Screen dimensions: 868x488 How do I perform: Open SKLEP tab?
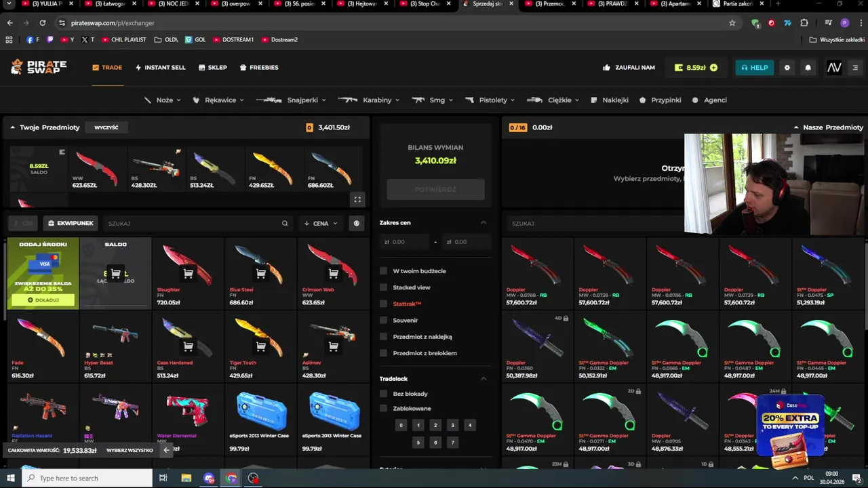pos(213,68)
